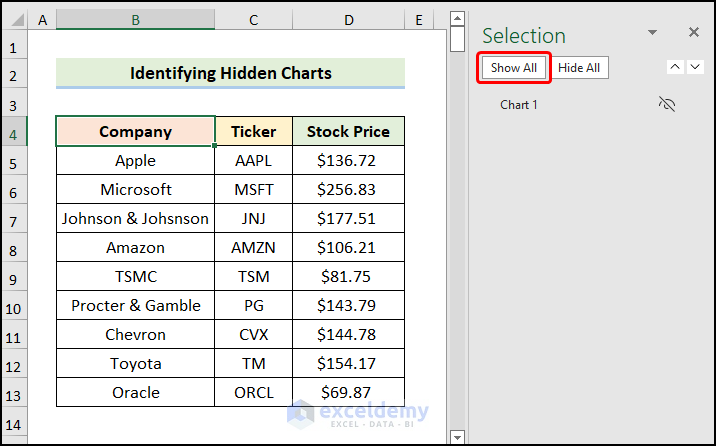Select the TSMC cell

(136, 276)
